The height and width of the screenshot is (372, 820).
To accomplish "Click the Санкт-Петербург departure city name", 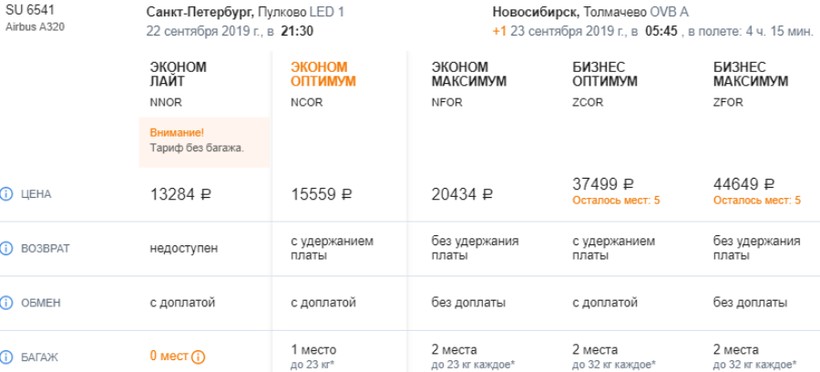I will [200, 12].
